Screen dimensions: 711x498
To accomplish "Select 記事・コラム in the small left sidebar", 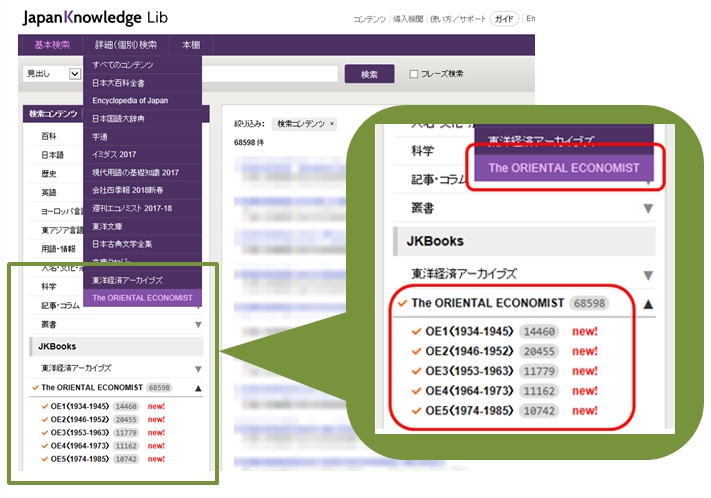I will (x=60, y=306).
